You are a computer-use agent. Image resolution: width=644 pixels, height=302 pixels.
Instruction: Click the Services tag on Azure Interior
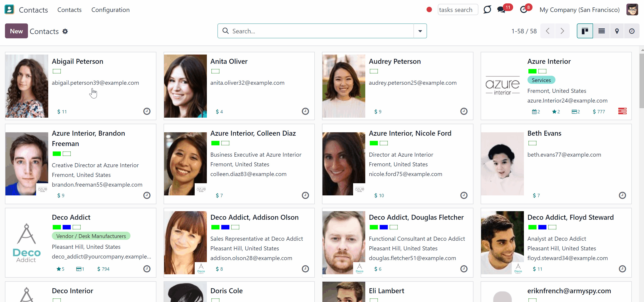pyautogui.click(x=541, y=80)
